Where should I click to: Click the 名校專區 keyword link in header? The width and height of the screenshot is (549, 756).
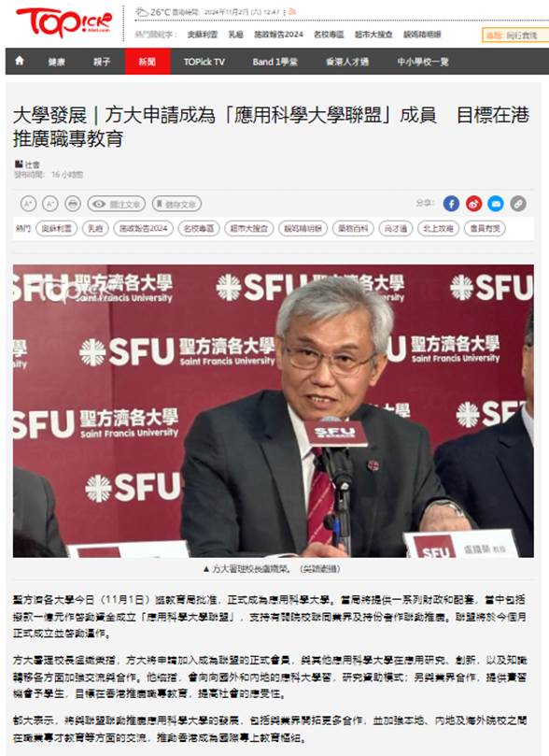click(x=329, y=35)
